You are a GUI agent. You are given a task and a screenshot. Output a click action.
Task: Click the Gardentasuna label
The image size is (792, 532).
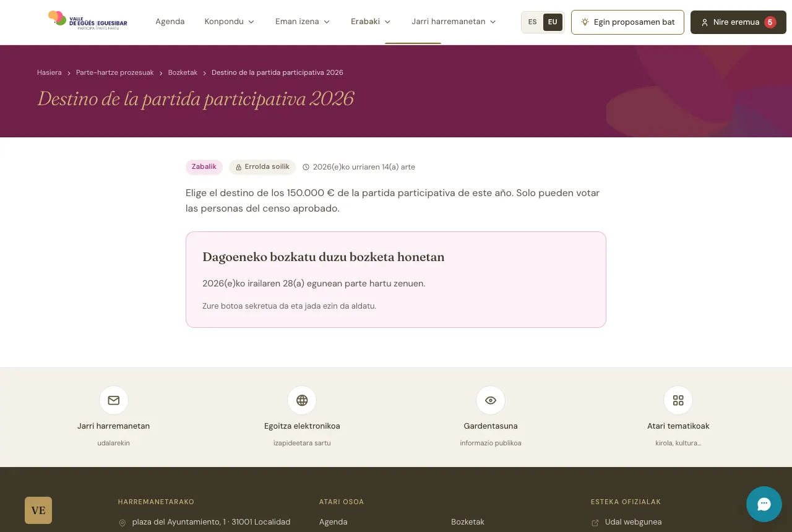coord(491,426)
